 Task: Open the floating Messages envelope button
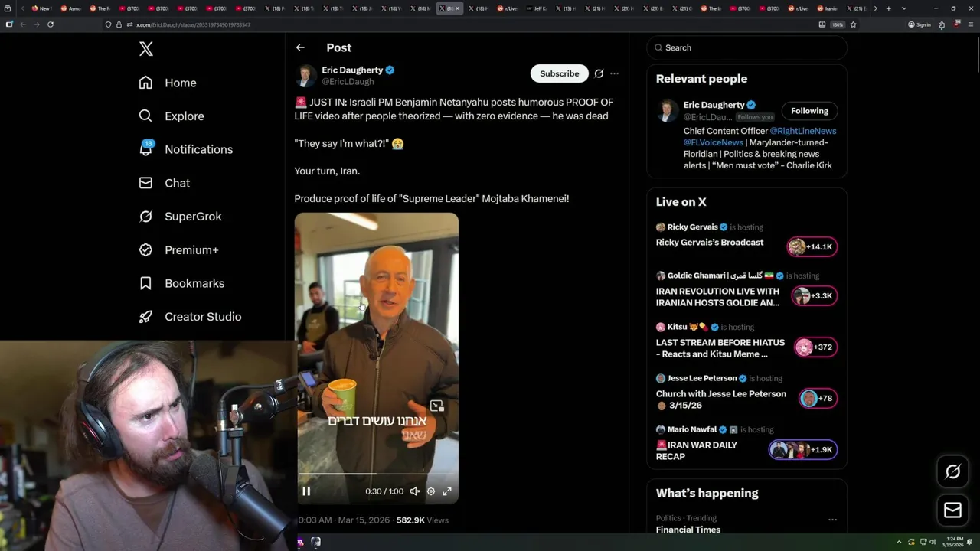tap(953, 510)
